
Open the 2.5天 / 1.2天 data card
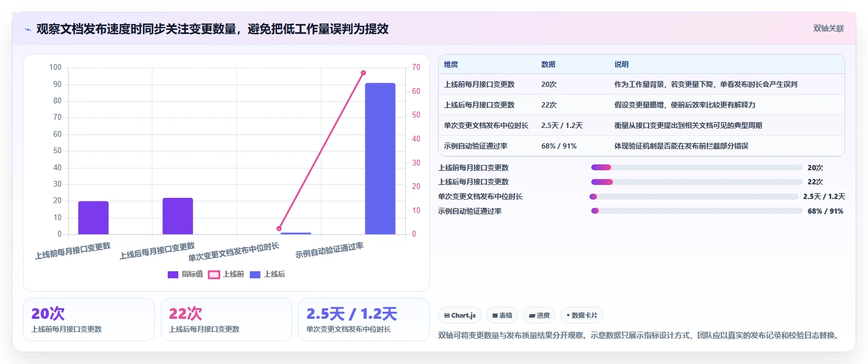pos(364,319)
